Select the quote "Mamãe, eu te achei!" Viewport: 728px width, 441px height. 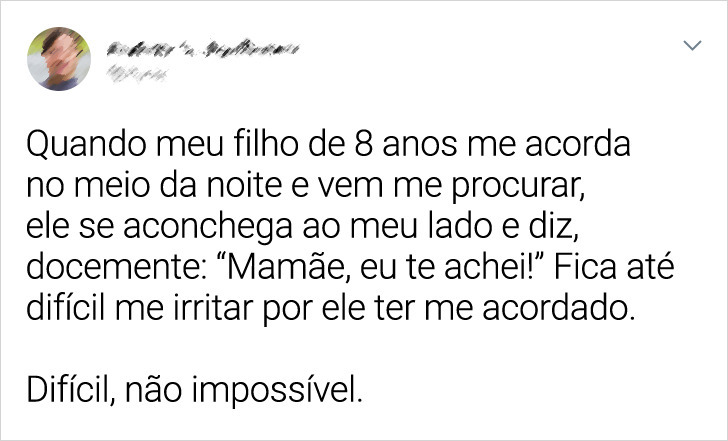tap(380, 267)
